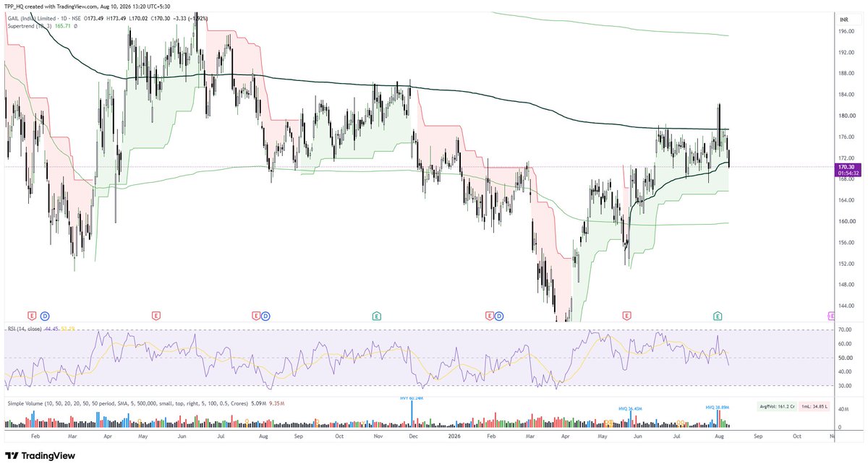Click the 2026 year label on time axis
Viewport: 868px width, 469px height.
coord(453,436)
